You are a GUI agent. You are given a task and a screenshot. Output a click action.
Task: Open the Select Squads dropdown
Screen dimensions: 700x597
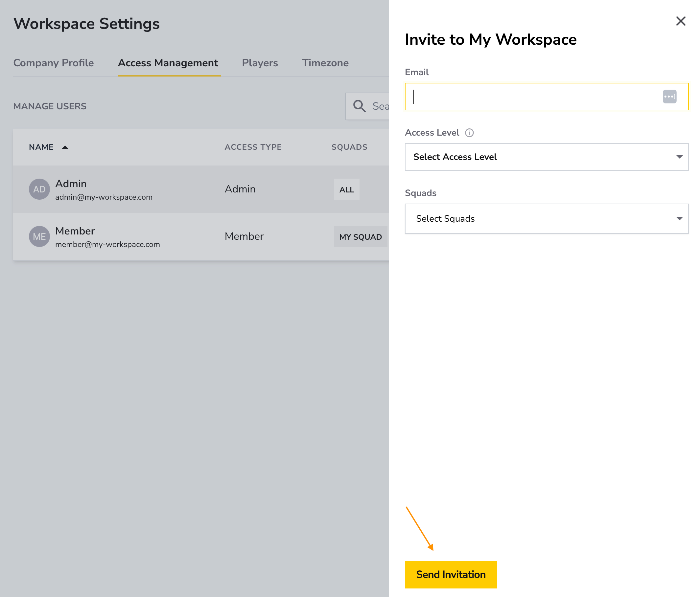point(546,219)
